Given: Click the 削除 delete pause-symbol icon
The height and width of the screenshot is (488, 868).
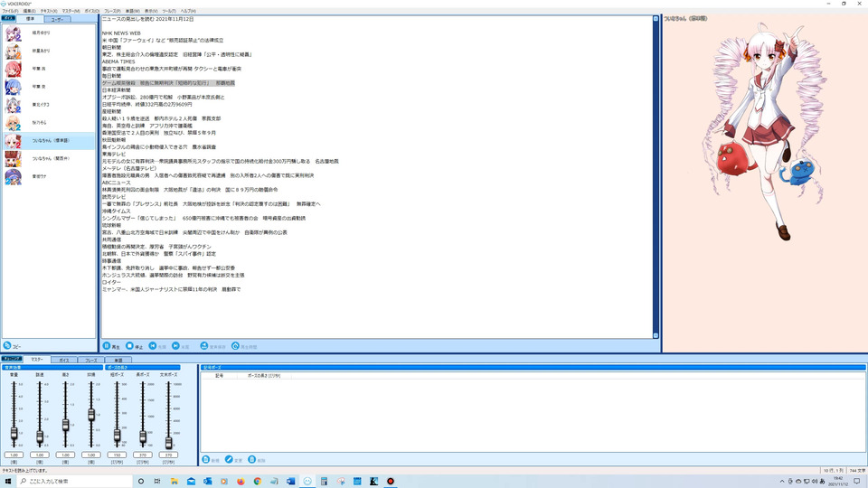Looking at the screenshot, I should point(252,459).
